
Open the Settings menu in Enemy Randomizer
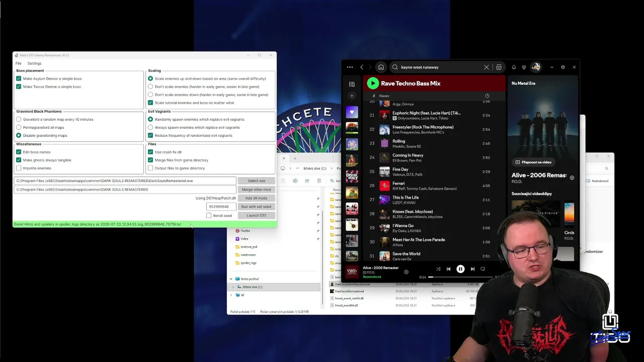34,63
